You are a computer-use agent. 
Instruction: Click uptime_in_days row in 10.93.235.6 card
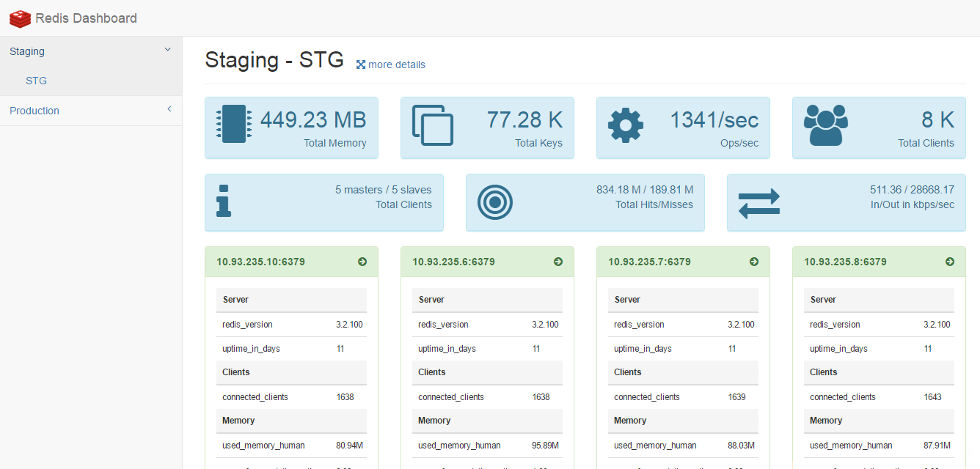[487, 349]
